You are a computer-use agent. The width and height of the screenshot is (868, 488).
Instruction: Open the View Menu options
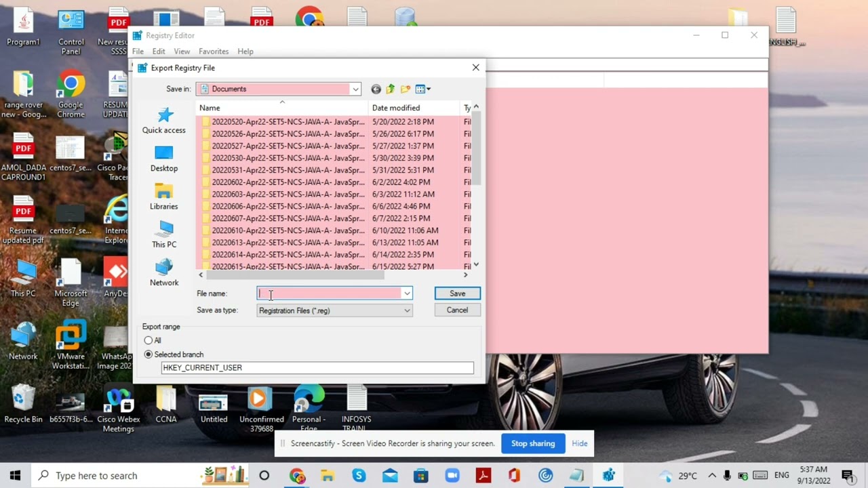coord(423,89)
